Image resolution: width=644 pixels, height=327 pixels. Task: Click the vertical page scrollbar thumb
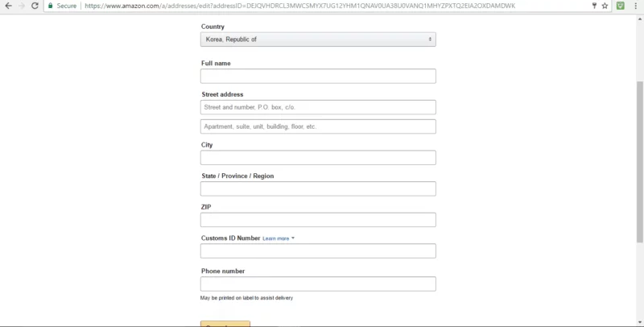pos(640,162)
